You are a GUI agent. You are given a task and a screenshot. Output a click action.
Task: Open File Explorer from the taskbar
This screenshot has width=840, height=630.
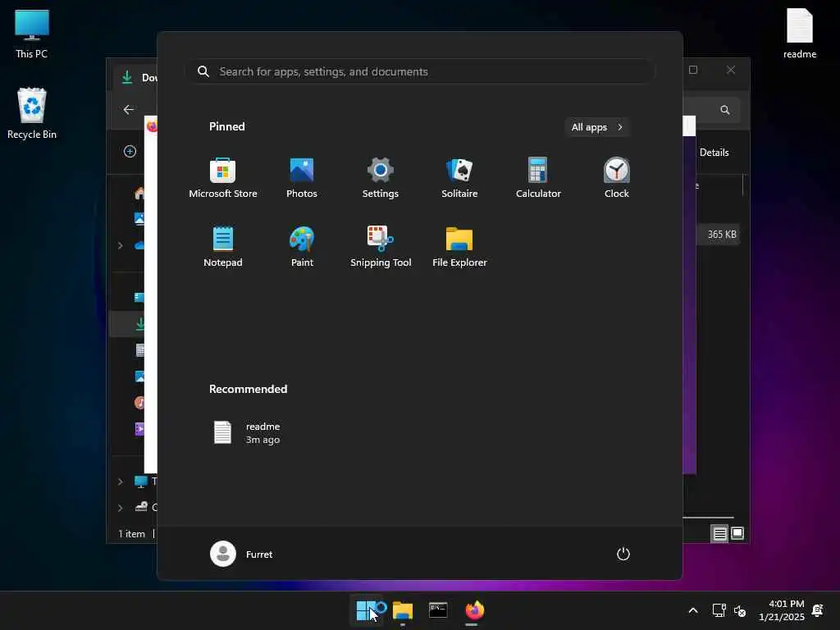tap(402, 610)
